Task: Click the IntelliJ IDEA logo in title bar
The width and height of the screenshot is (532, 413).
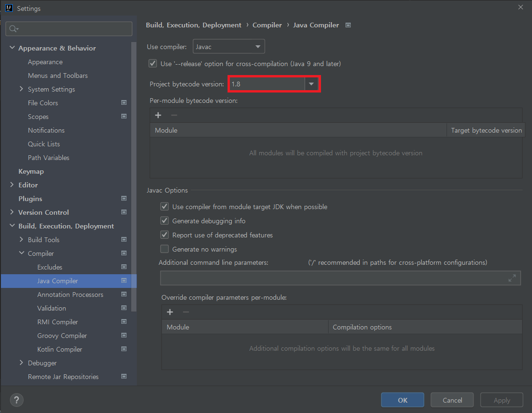Action: 9,8
